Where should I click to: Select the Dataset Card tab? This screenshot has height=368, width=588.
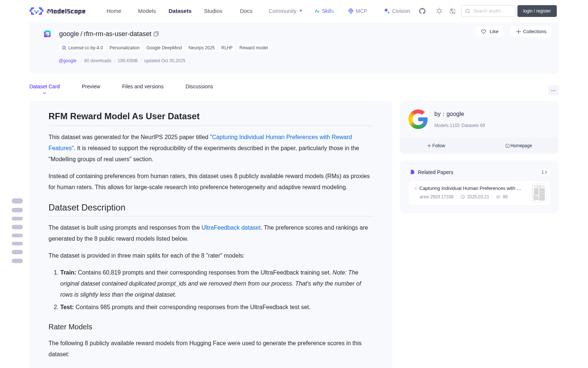[x=44, y=86]
